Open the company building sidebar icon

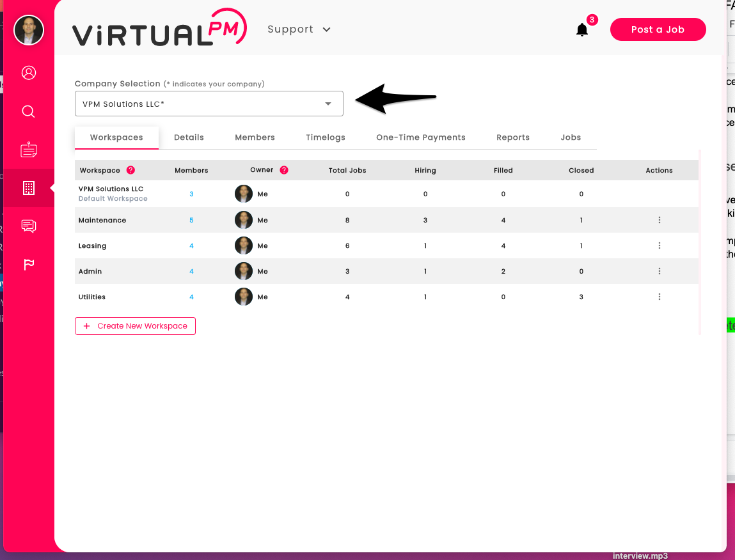[x=29, y=188]
